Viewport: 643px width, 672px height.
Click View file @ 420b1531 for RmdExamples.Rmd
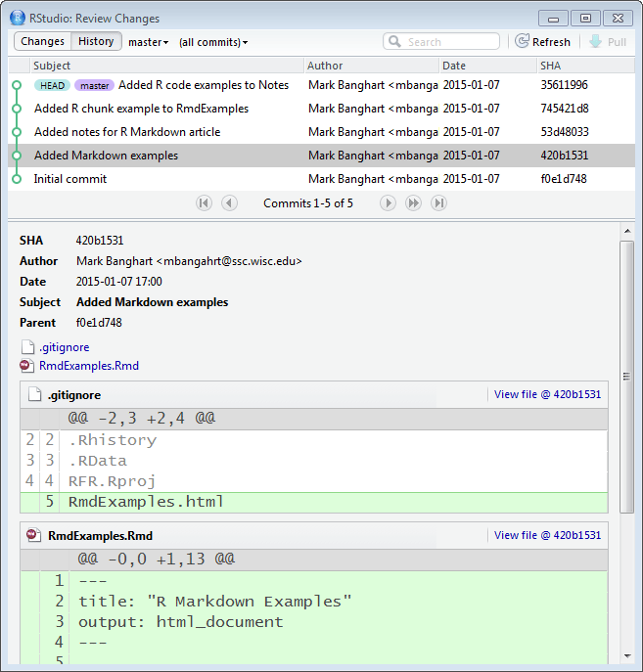pyautogui.click(x=547, y=535)
